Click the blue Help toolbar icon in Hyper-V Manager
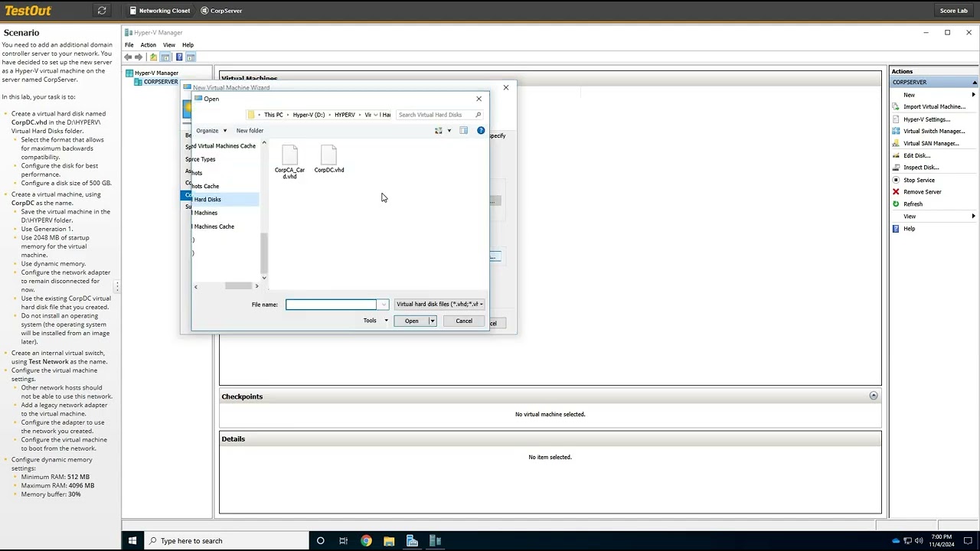 point(179,57)
